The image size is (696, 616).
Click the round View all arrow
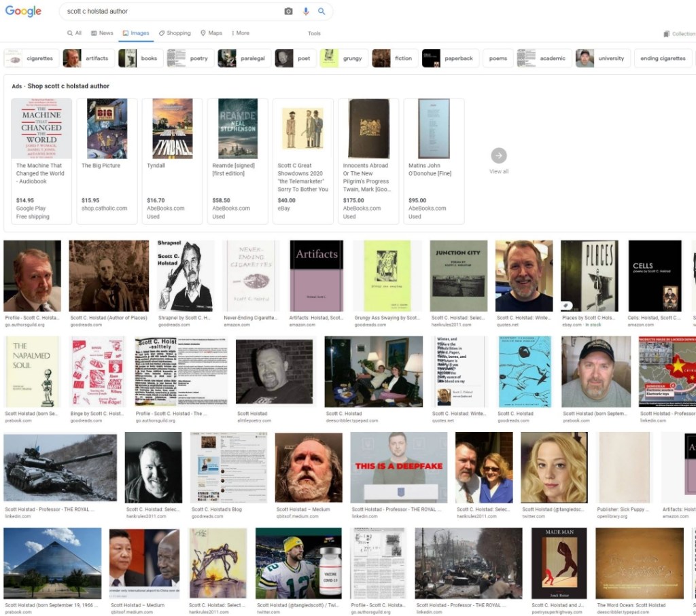499,156
